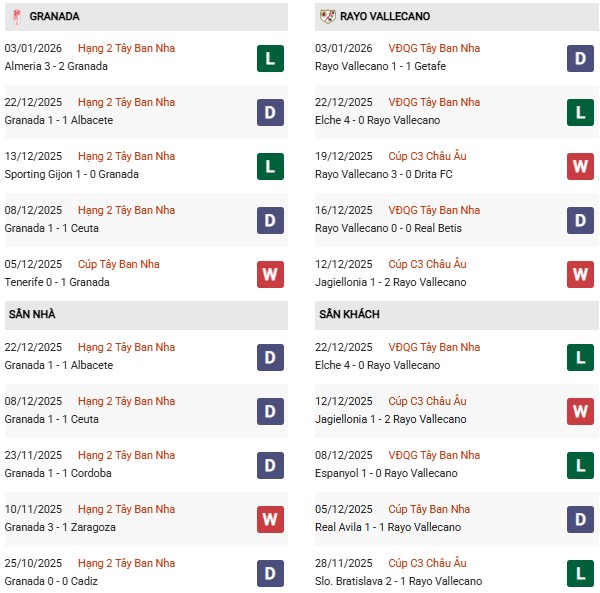
Task: Select the SÂN KHÁCH section header
Action: [351, 314]
